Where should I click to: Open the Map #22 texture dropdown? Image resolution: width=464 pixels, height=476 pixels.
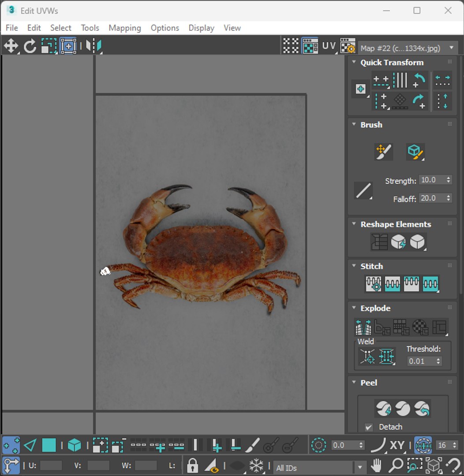(408, 48)
